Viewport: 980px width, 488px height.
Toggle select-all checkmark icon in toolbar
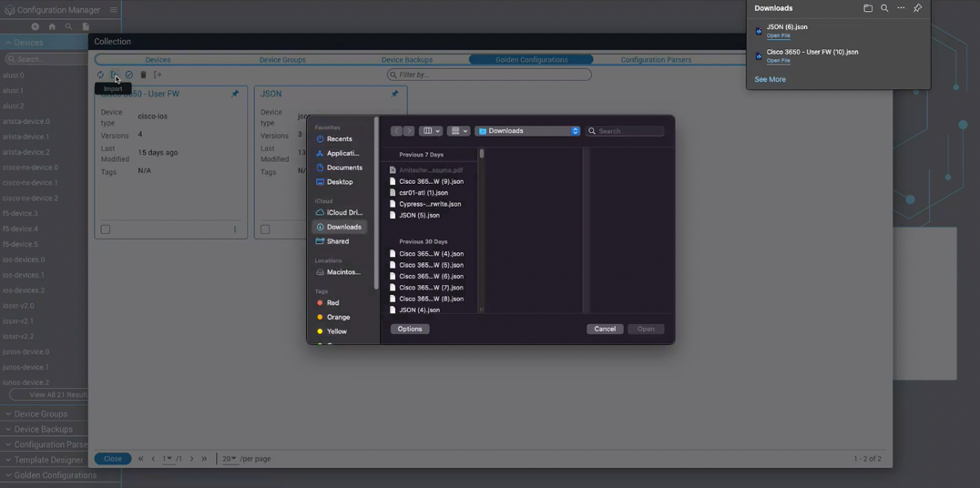tap(129, 76)
